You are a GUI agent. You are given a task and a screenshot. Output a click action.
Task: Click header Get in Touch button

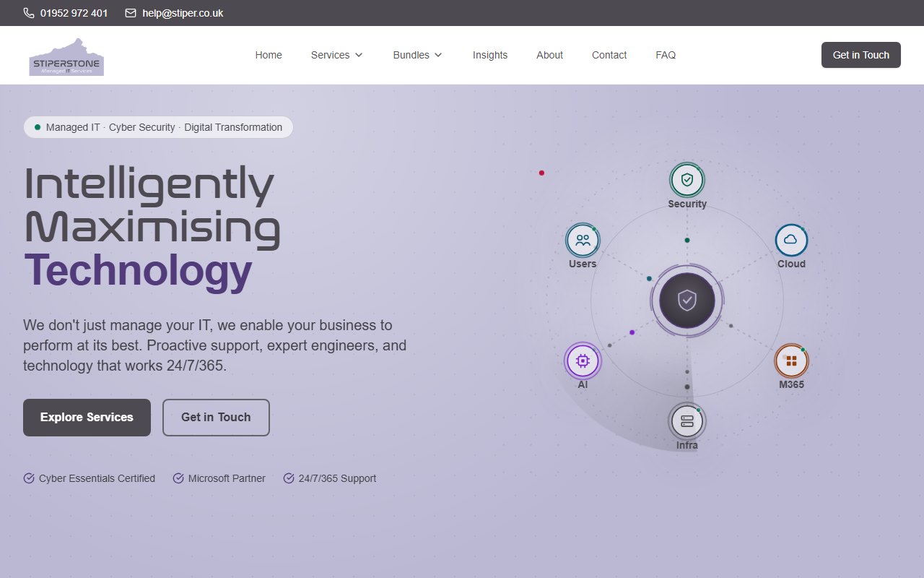[861, 55]
